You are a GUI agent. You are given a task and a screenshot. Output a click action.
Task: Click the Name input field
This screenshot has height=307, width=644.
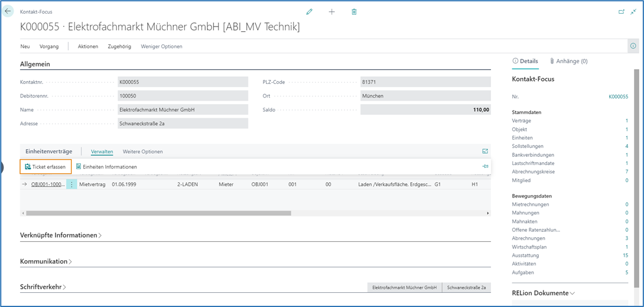coord(183,109)
